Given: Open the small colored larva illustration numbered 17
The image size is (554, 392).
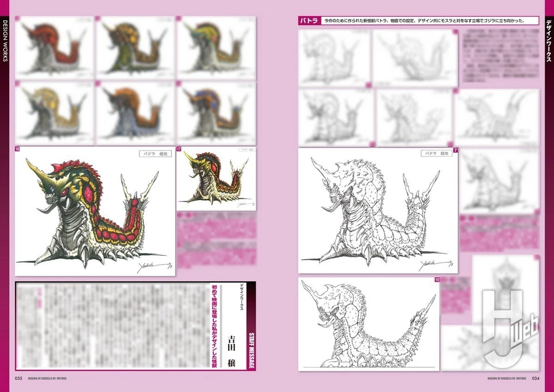Looking at the screenshot, I should click(x=217, y=179).
